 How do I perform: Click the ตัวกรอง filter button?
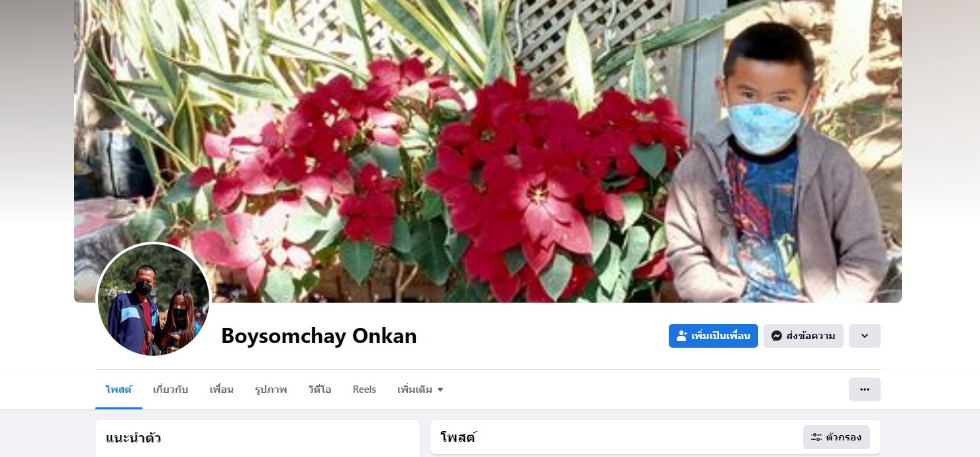coord(836,437)
